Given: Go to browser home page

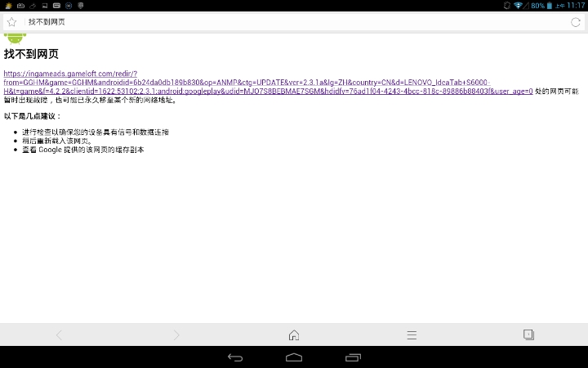Looking at the screenshot, I should [294, 335].
